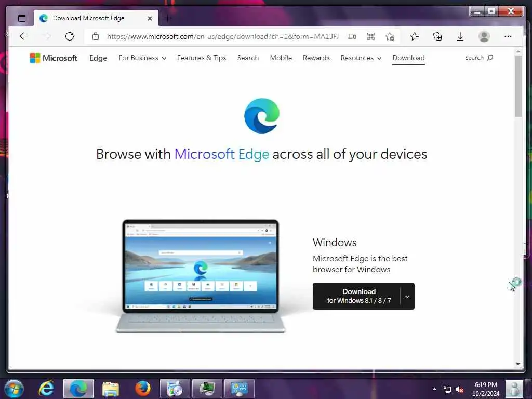The height and width of the screenshot is (399, 532).
Task: Open the Mobile nav item
Action: point(281,58)
